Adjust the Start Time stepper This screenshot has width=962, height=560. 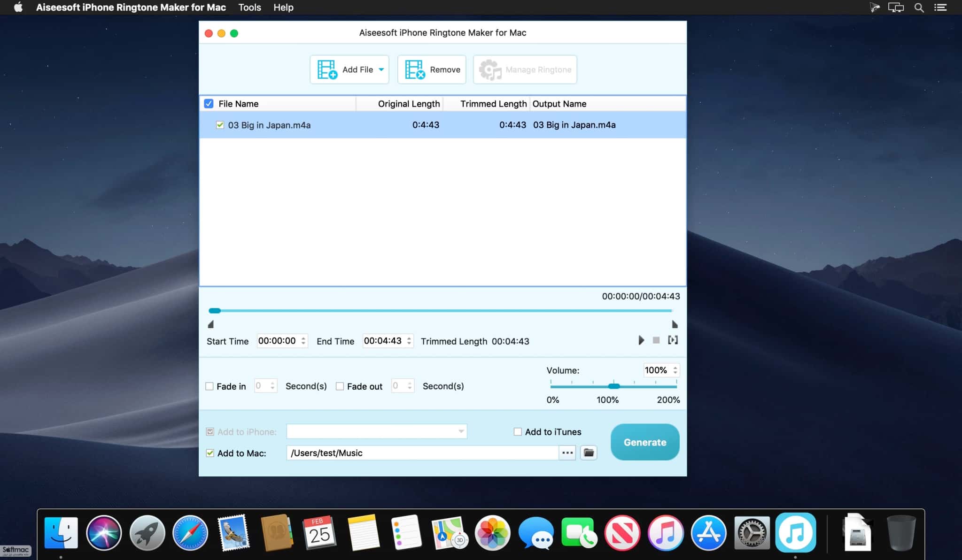303,341
